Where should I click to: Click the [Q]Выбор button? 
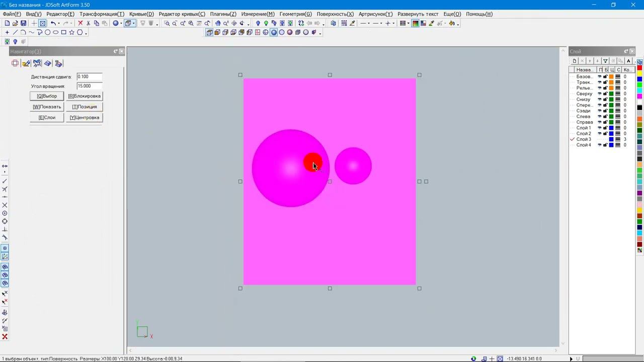click(47, 96)
